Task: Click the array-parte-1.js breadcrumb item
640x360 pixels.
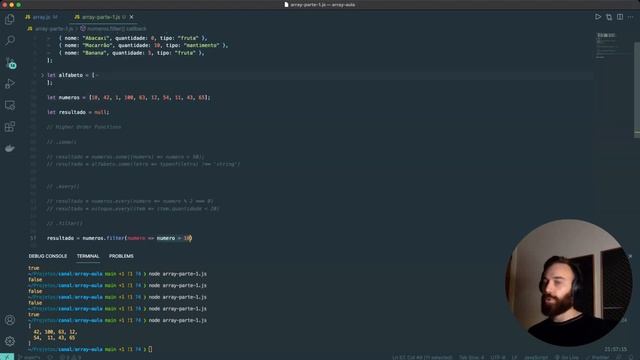Action: (50, 29)
